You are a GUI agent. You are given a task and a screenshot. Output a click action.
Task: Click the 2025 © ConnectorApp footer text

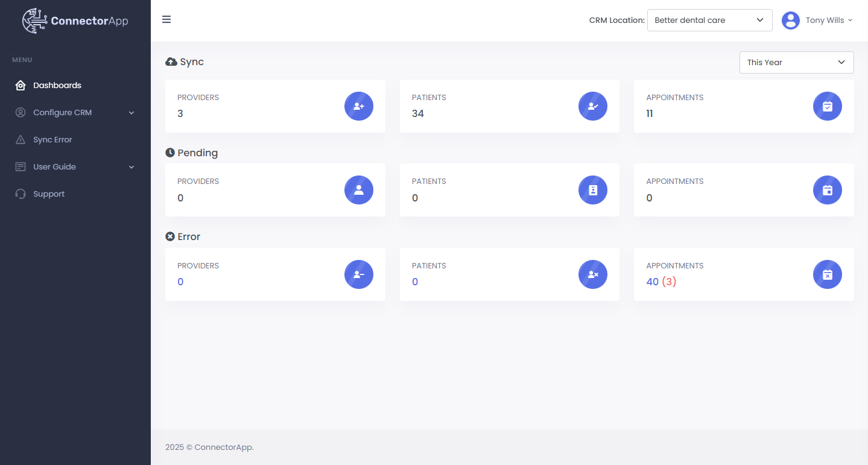point(209,447)
